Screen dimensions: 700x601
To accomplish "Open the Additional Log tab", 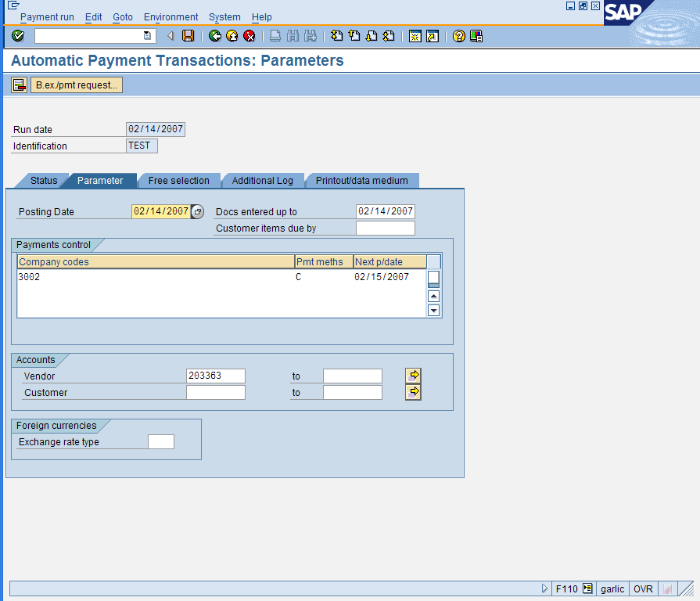I will pyautogui.click(x=263, y=180).
